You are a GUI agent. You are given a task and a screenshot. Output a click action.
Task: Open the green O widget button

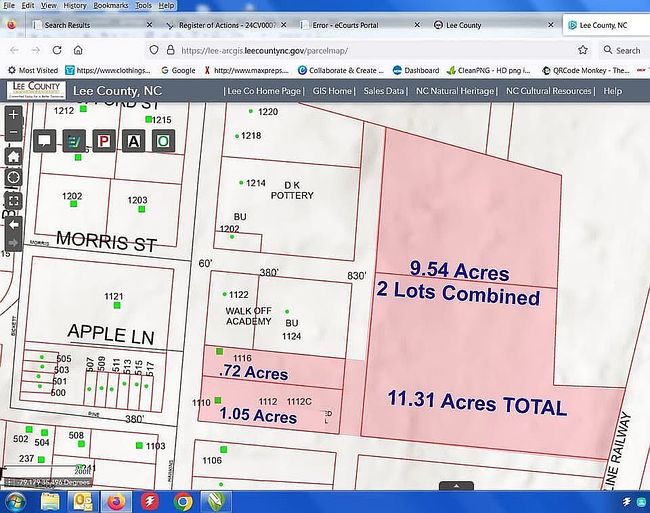[162, 141]
